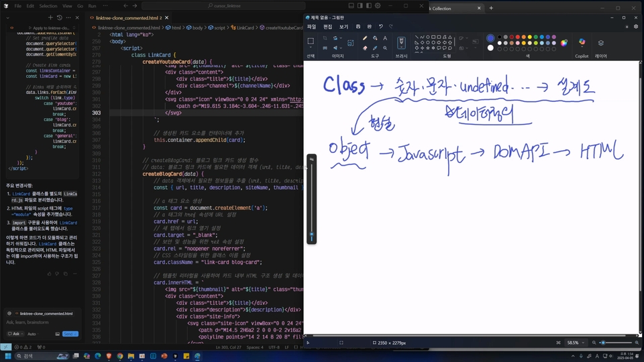Open the Auto model dropdown in Cursor chat

(34, 334)
